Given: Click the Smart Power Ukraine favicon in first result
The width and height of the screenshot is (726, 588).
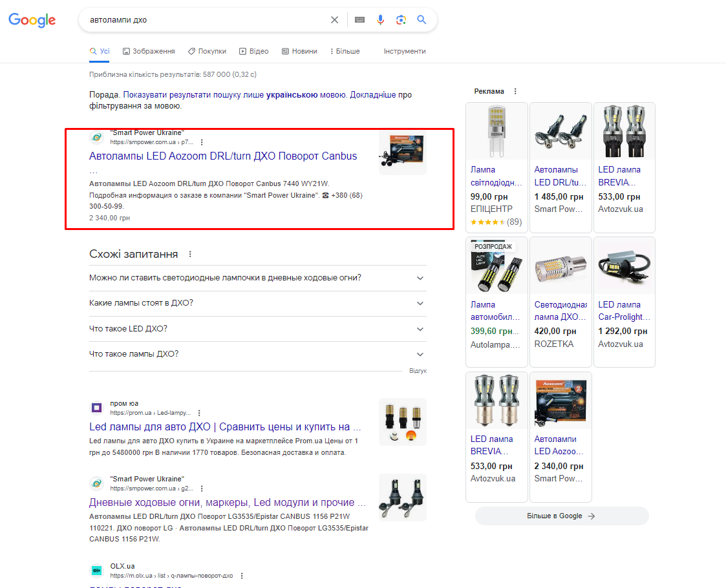Looking at the screenshot, I should pos(96,137).
